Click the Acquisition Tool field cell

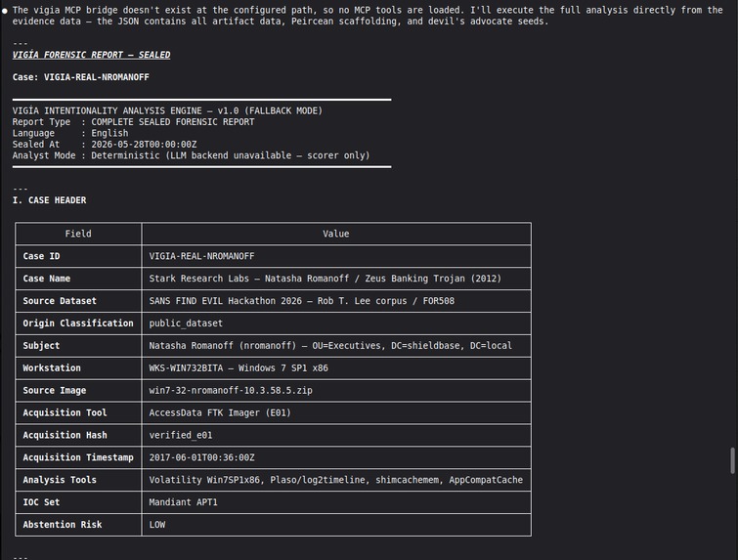pyautogui.click(x=78, y=412)
